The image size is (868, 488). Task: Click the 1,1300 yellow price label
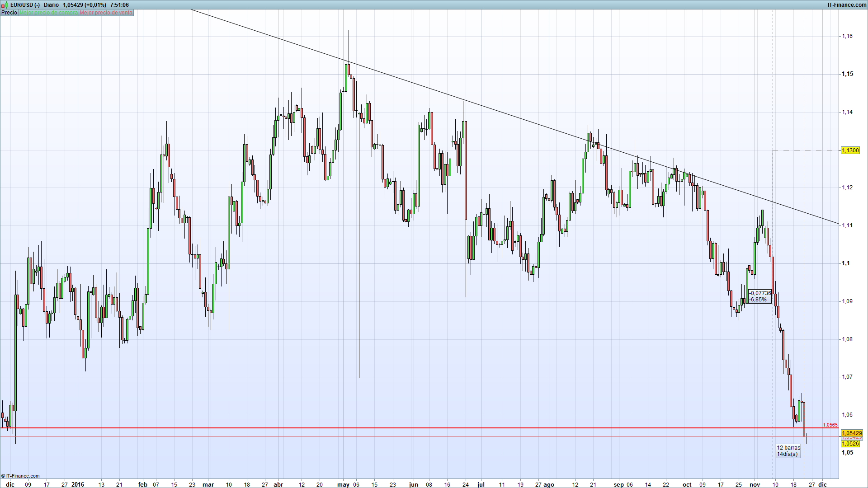click(x=850, y=150)
